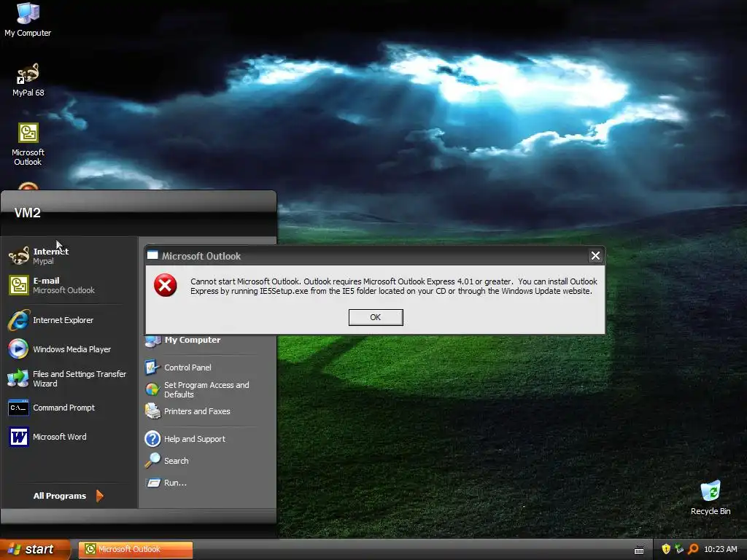Click the Safely Remove Hardware tray icon
Viewport: 747px width, 560px height.
[679, 549]
